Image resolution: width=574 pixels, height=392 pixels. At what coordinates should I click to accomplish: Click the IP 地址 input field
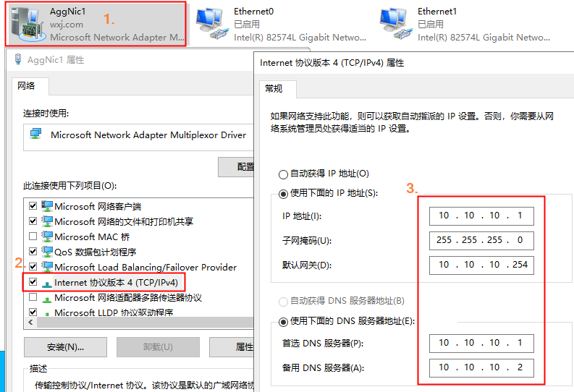coord(481,216)
